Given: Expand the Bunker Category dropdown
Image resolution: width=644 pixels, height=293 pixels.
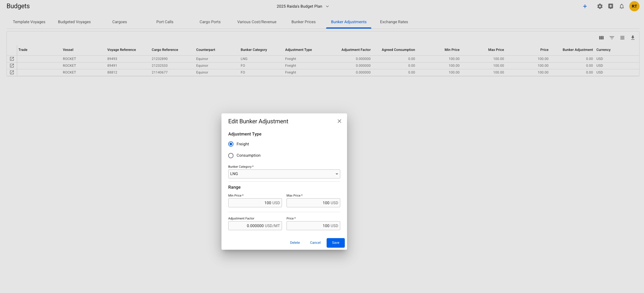Looking at the screenshot, I should (x=284, y=174).
